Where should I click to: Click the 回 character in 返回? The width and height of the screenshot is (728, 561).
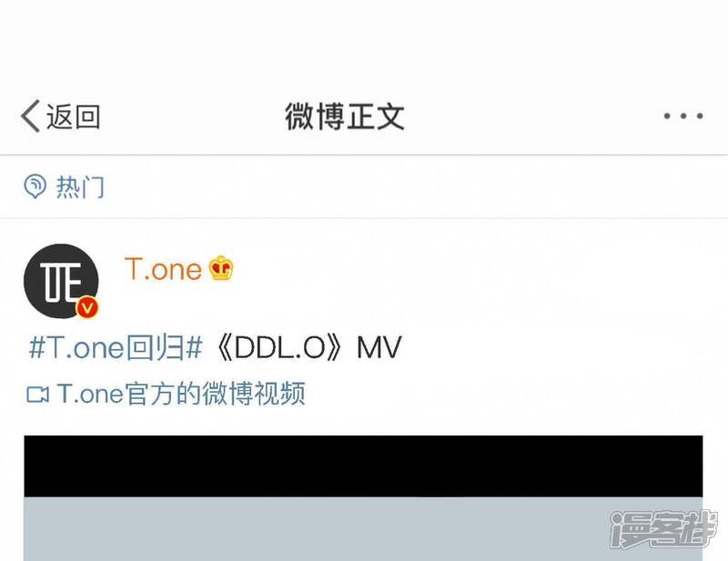coord(87,116)
